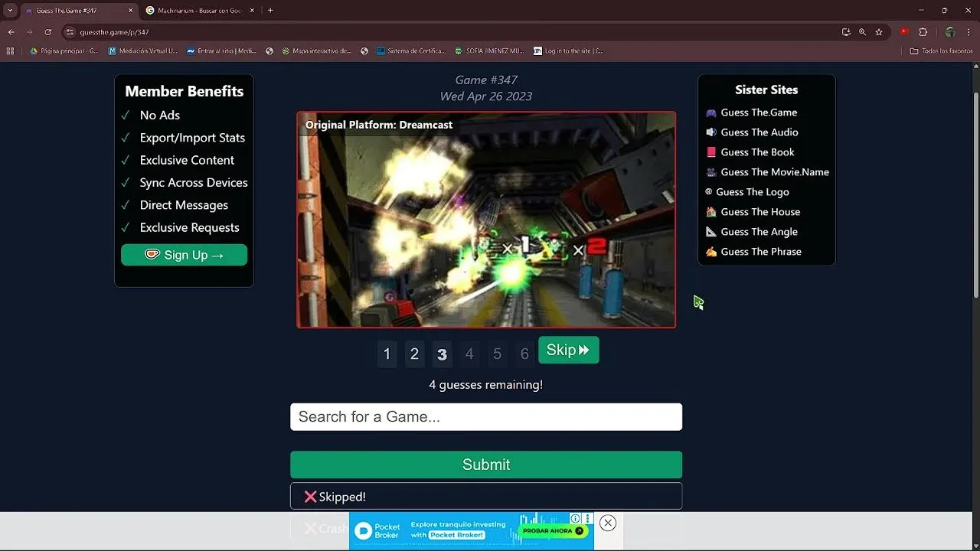Go forward in browser history
The height and width of the screenshot is (551, 980).
pyautogui.click(x=29, y=32)
